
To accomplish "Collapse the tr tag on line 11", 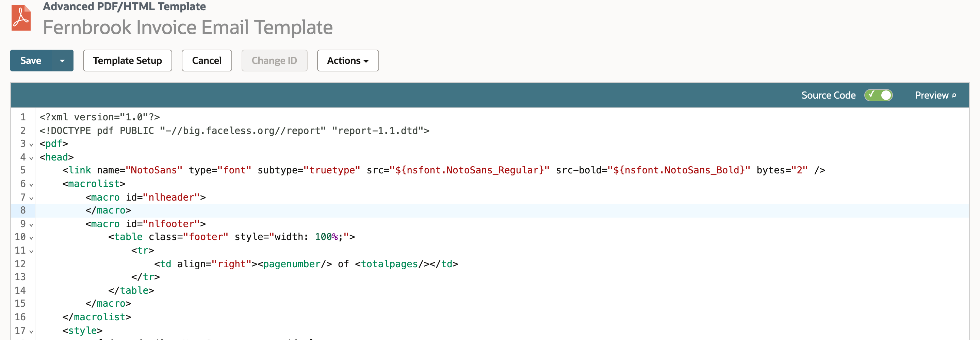I will click(31, 251).
